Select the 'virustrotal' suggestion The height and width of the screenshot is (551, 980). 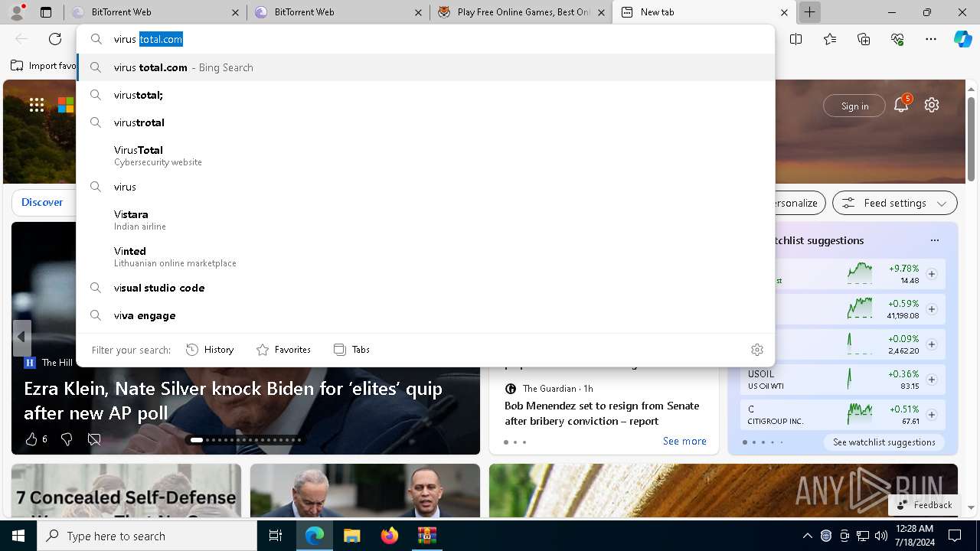[x=426, y=122]
